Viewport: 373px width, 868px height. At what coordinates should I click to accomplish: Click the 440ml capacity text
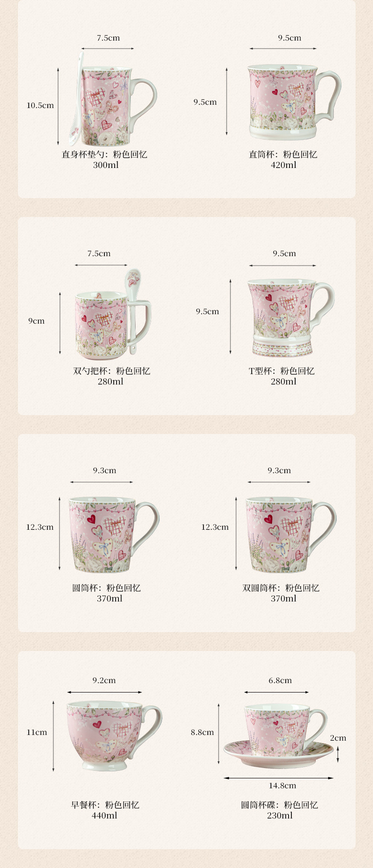click(104, 815)
